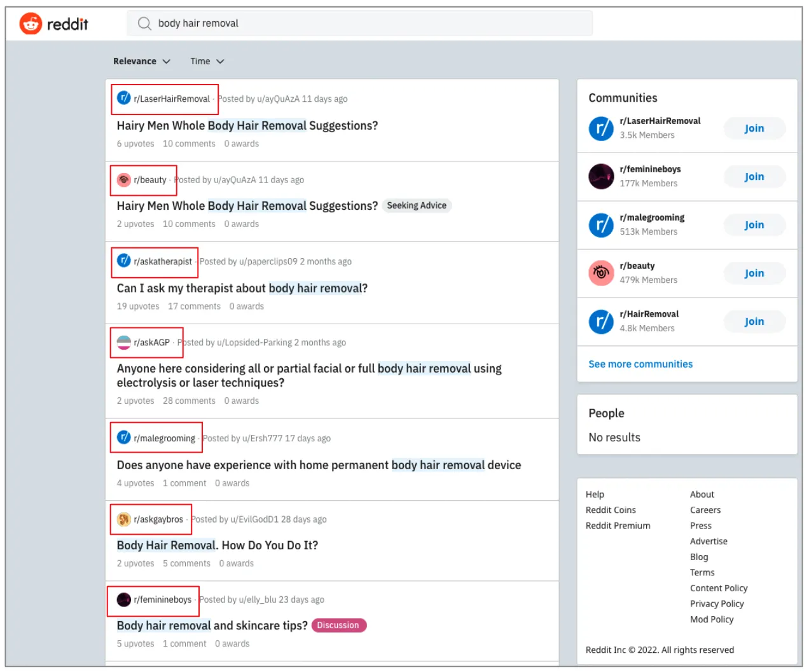Go to Privacy Policy in the footer
Screen dimensions: 809x672
(716, 604)
